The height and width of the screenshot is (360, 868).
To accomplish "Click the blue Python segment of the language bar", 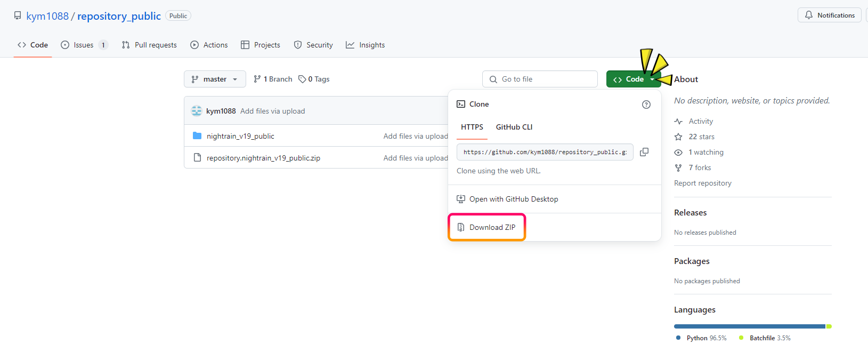I will [750, 326].
